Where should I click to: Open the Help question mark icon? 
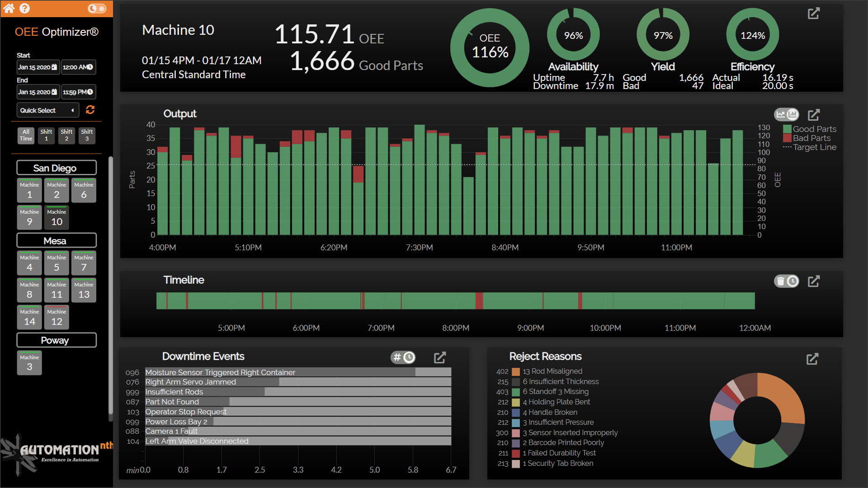(24, 8)
